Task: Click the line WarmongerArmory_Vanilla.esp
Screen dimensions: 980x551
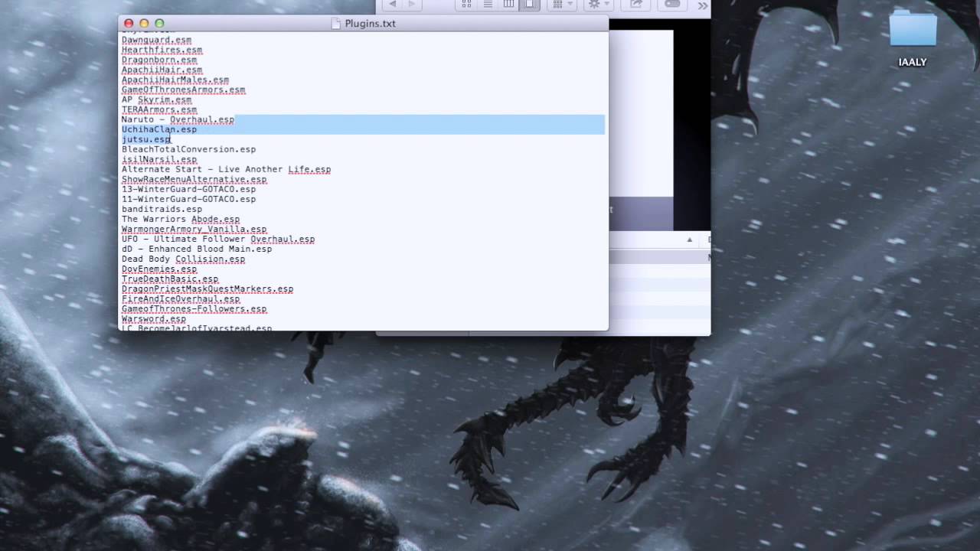Action: (x=194, y=229)
